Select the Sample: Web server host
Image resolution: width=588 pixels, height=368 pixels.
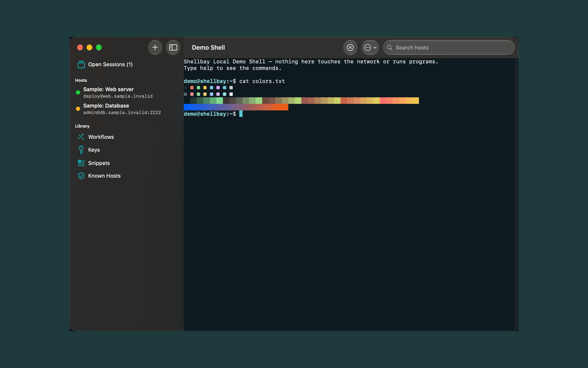coord(126,92)
